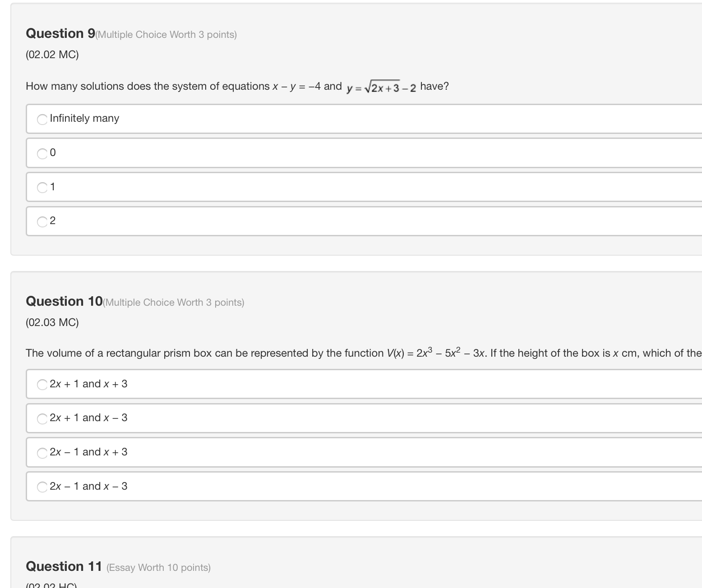Choose "2x − 1 and x − 3" option

click(x=42, y=487)
